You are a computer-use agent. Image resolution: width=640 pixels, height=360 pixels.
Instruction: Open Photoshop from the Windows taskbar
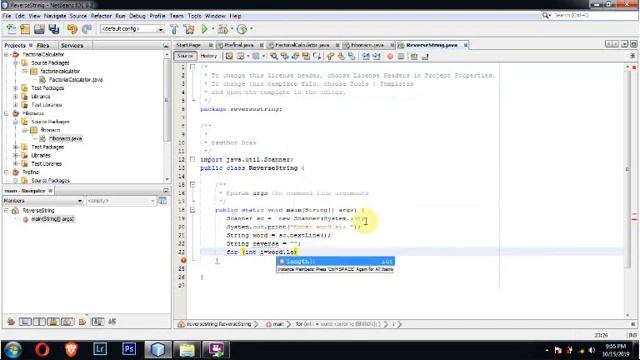click(129, 350)
